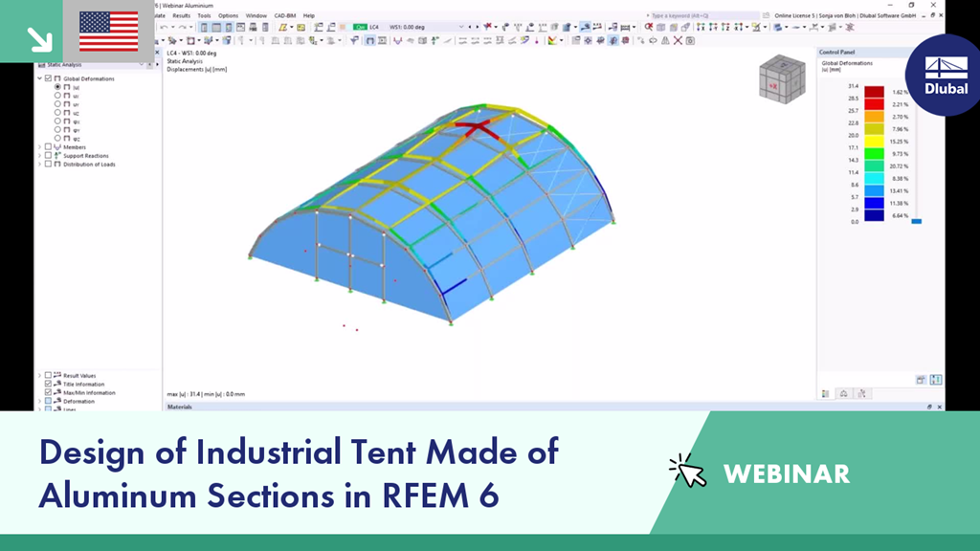Open the Window menu
This screenshot has height=551, width=980.
(x=256, y=15)
